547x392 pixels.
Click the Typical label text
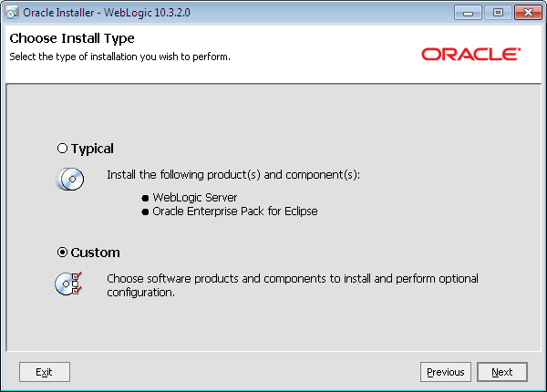[92, 149]
